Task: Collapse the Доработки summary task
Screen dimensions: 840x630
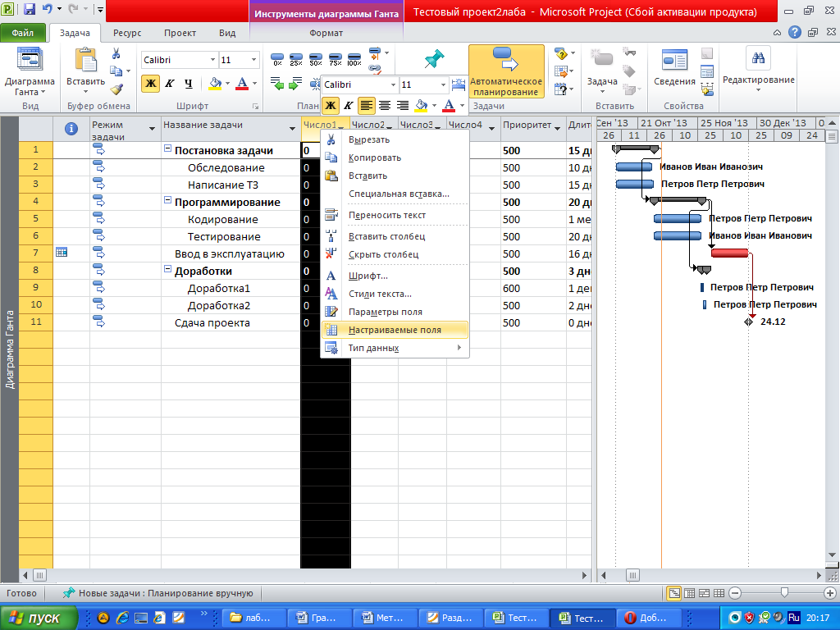Action: [167, 270]
